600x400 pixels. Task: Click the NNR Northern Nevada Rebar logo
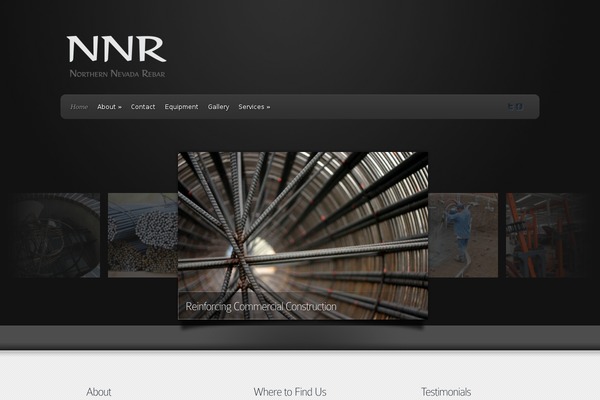point(117,57)
